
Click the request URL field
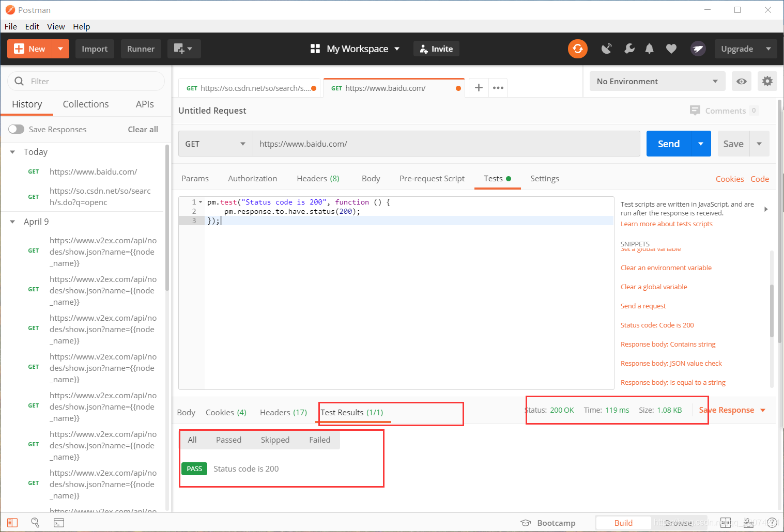[x=447, y=144]
